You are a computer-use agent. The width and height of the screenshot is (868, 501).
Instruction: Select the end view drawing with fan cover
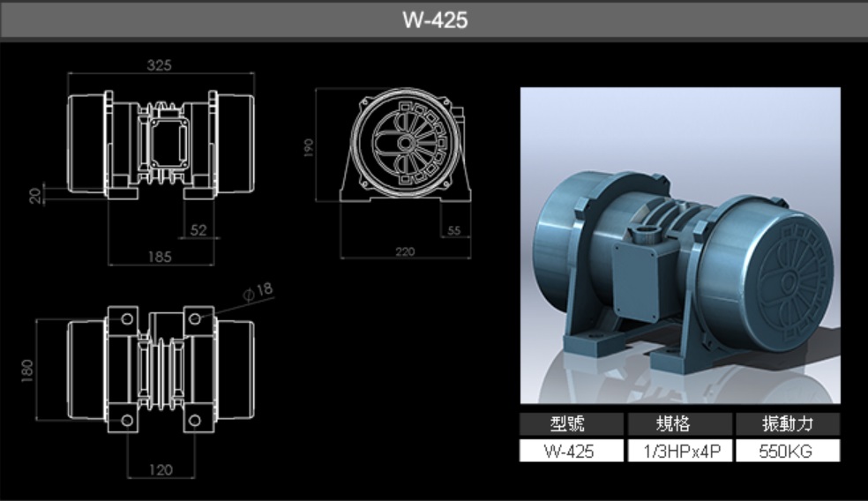tap(405, 145)
